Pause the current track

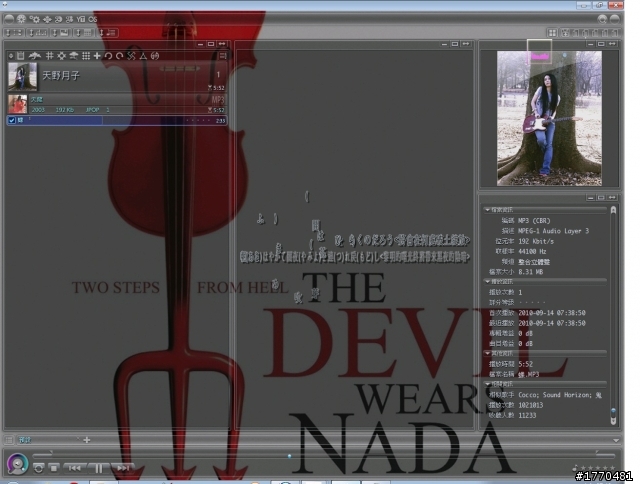point(98,468)
